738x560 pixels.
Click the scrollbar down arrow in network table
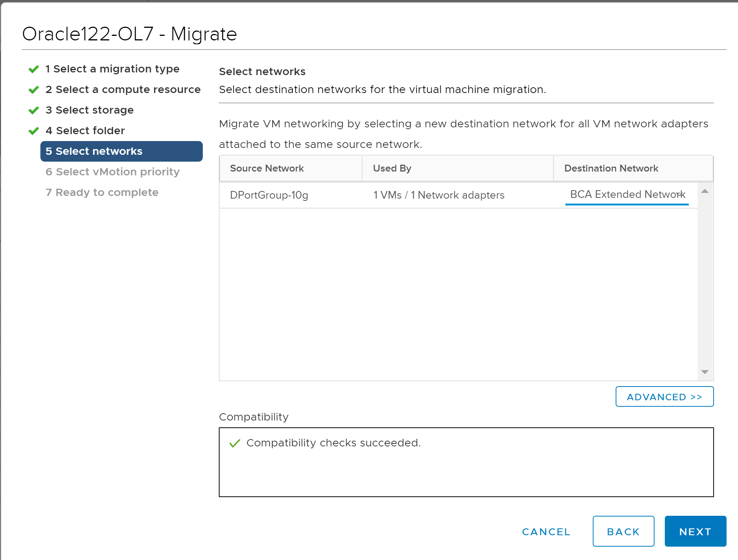click(x=704, y=372)
